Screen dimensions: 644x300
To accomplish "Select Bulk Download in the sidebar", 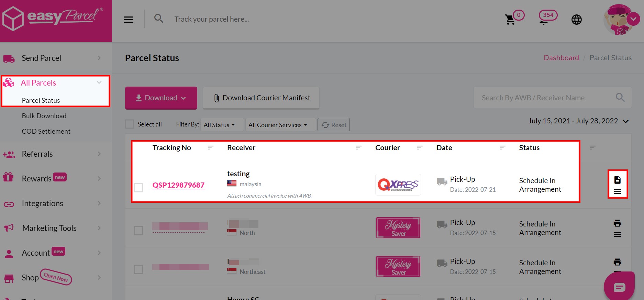I will 44,116.
